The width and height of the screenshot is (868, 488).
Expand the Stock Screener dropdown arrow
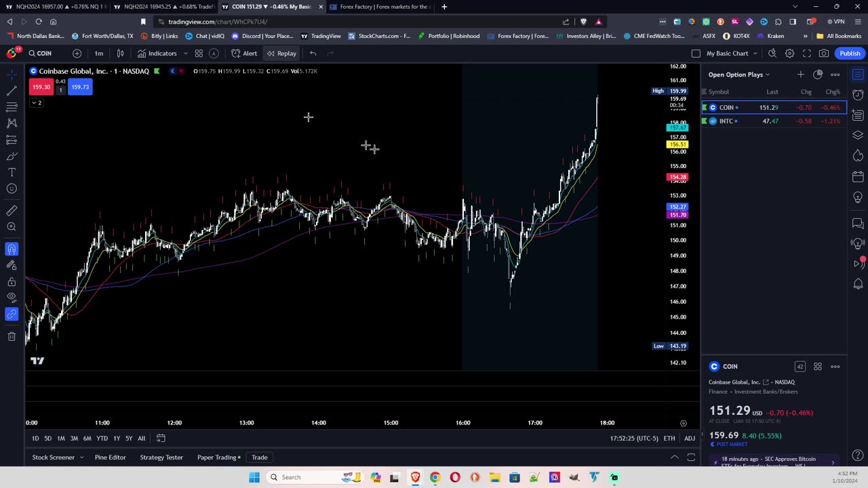81,457
